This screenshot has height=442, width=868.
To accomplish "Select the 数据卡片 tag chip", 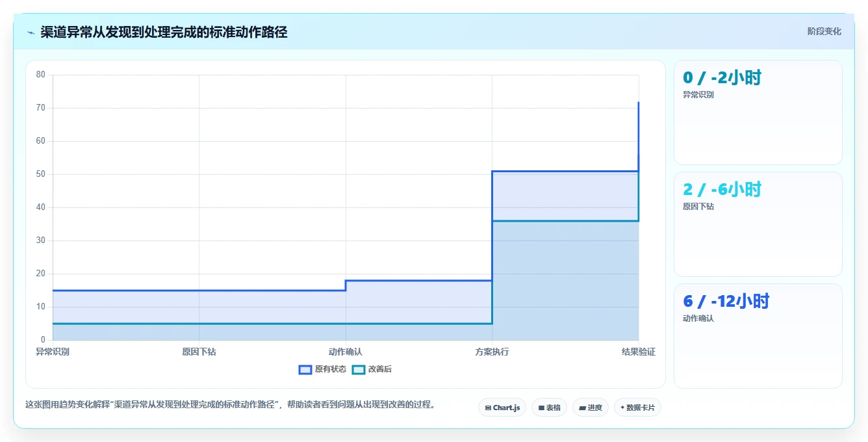I will click(x=637, y=408).
